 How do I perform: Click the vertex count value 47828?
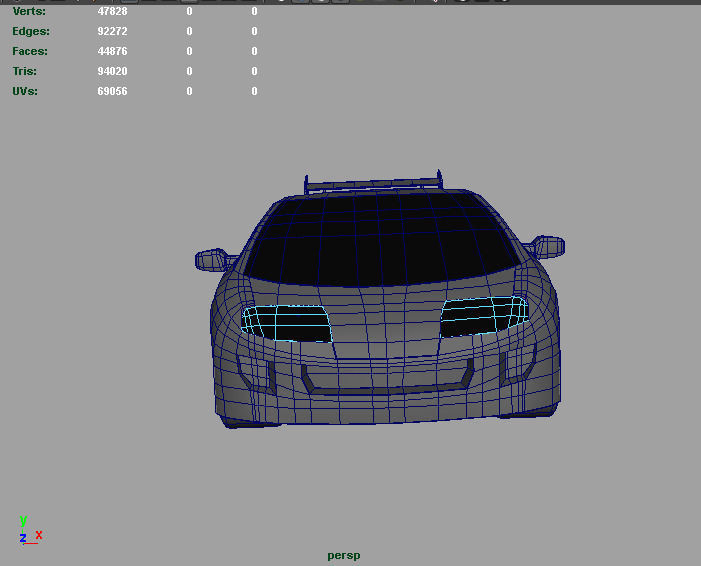tap(112, 11)
